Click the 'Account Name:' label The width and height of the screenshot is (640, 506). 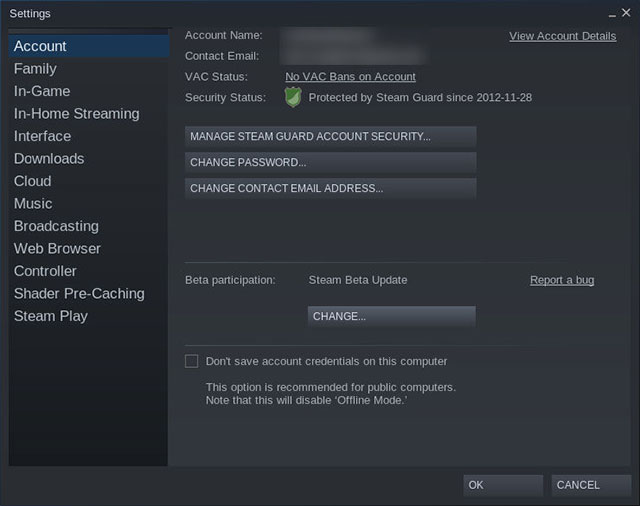point(224,36)
